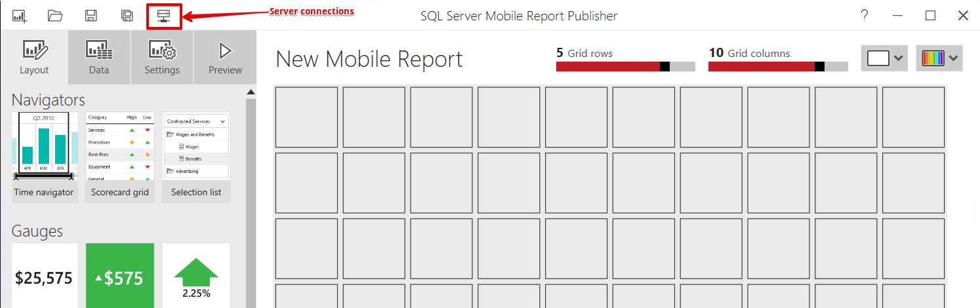Pick the 2.25% arrow gauge
Screen dimensions: 980x308
(x=196, y=276)
